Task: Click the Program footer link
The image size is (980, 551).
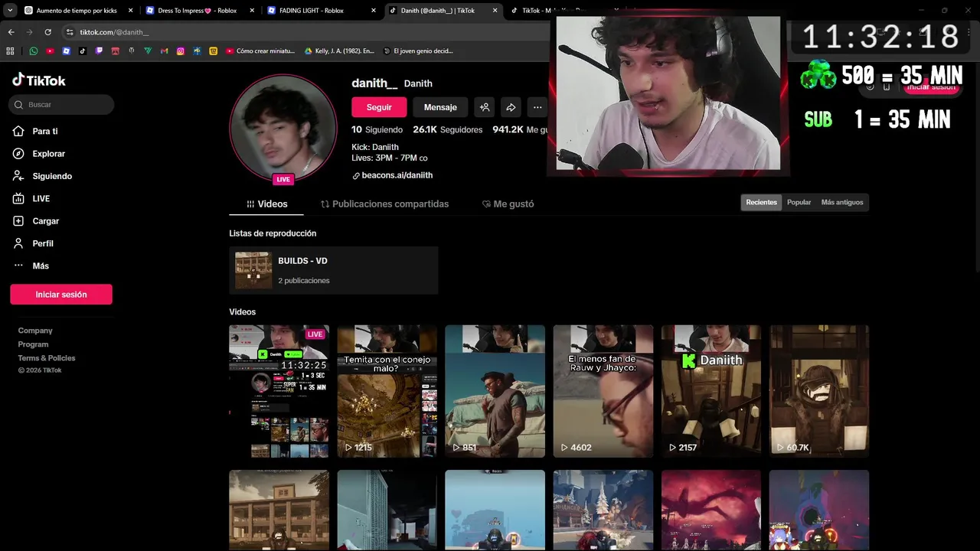Action: point(33,344)
